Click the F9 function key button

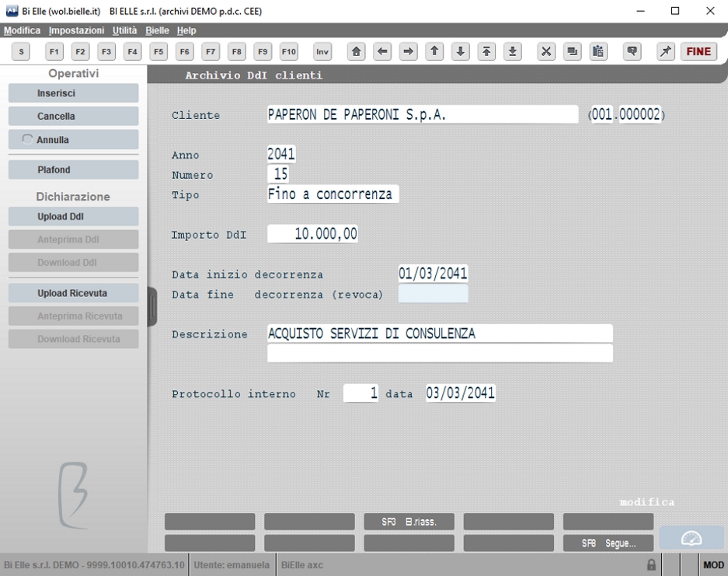(x=263, y=51)
